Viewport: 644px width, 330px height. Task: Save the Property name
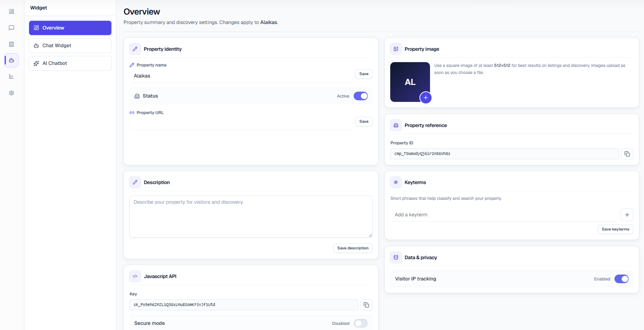[364, 74]
